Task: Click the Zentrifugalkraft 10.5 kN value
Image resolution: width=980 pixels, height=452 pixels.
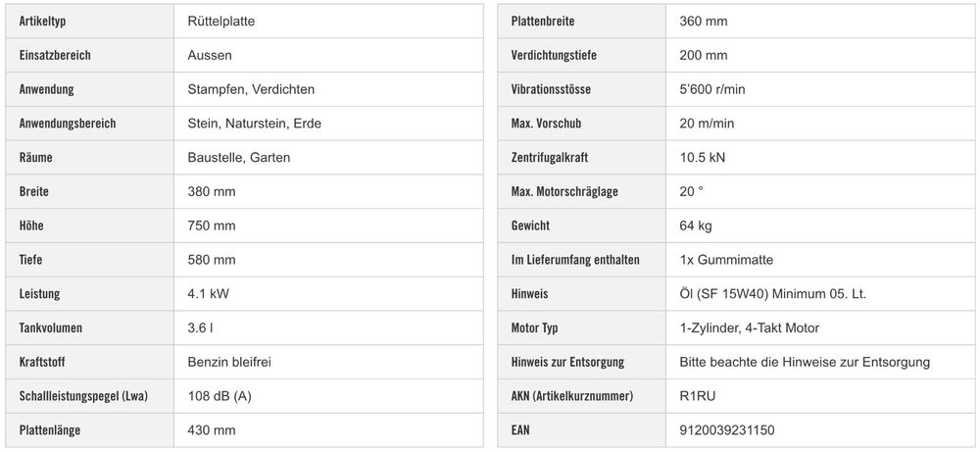Action: click(x=703, y=158)
